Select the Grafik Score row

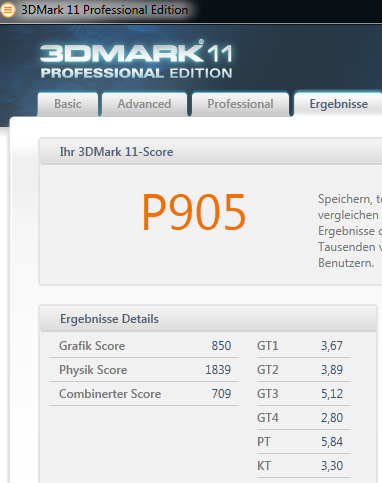144,346
